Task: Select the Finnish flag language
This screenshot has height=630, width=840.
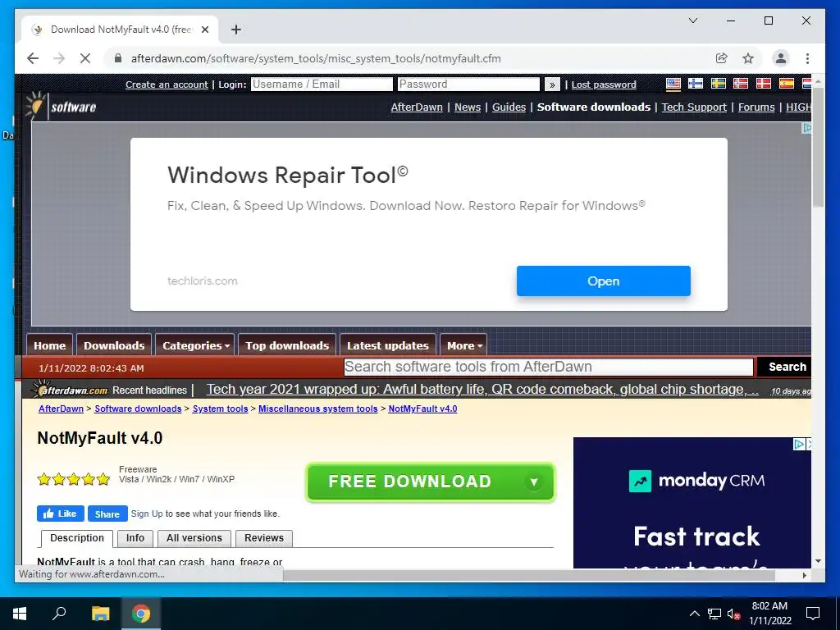Action: tap(696, 84)
